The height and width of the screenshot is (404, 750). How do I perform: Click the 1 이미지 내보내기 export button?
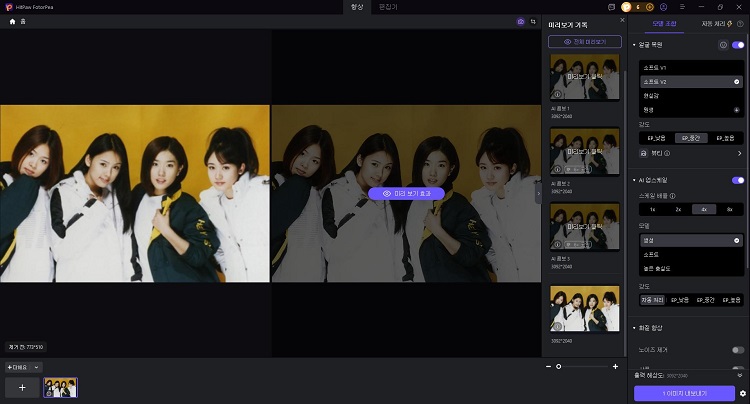coord(684,393)
